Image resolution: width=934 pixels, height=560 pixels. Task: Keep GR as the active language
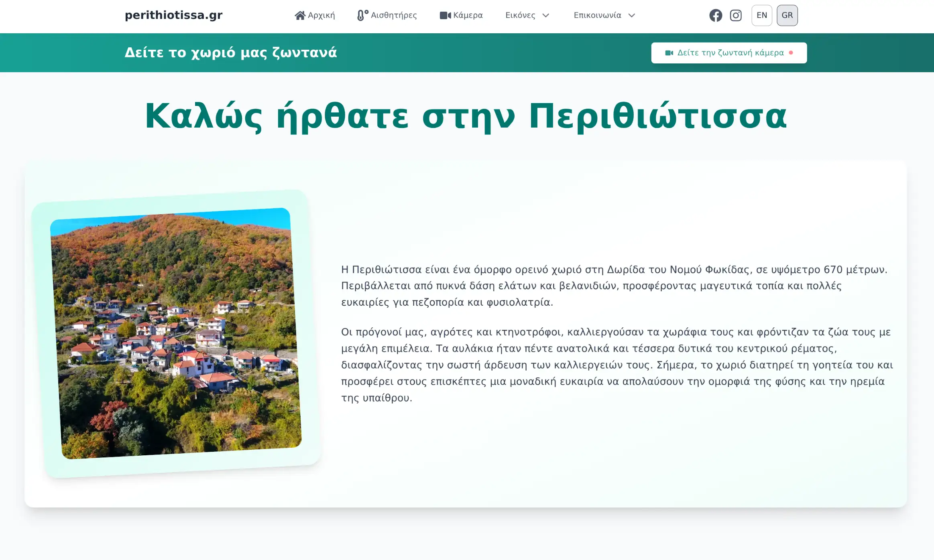point(787,15)
